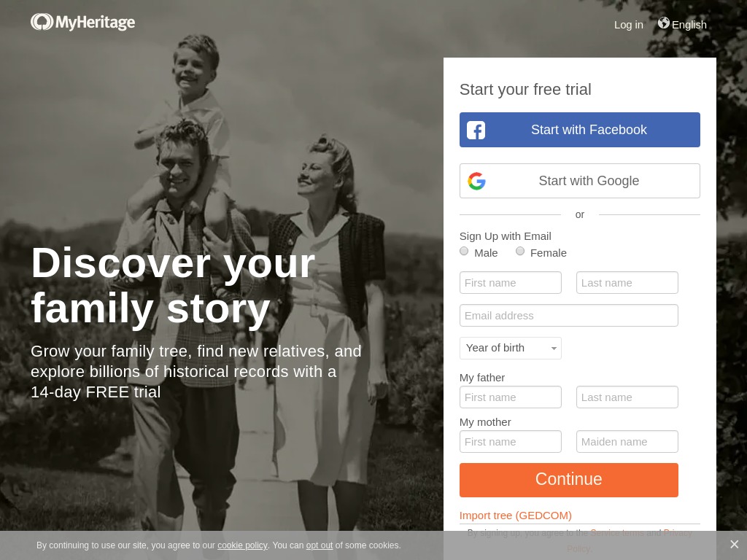This screenshot has height=560, width=747.
Task: Select the Male radio button
Action: (x=464, y=252)
